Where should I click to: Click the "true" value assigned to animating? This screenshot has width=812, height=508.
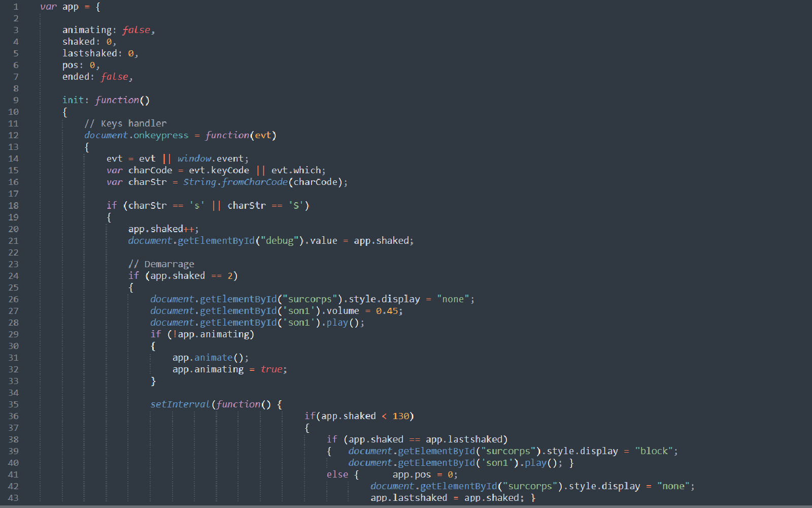tap(272, 369)
